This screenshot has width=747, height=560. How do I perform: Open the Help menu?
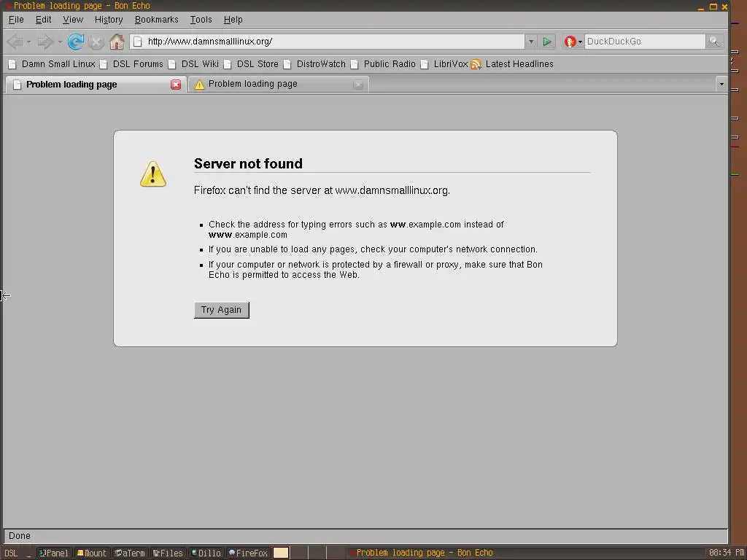[233, 20]
